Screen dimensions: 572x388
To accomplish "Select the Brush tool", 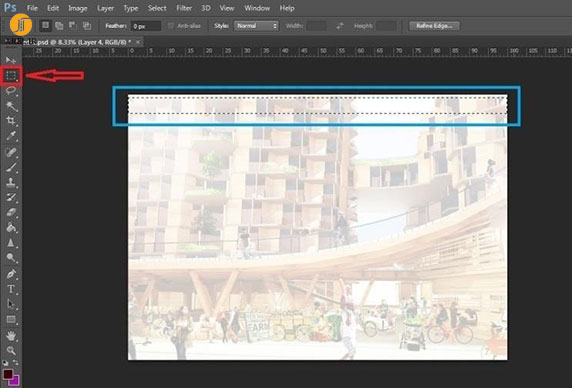I will [x=11, y=167].
